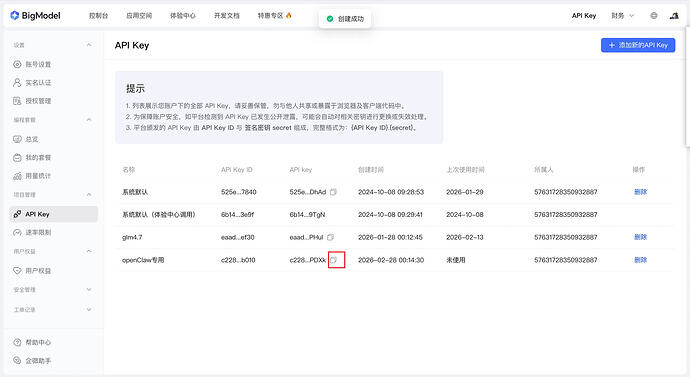Copy the eaad...PHul API key

click(x=330, y=237)
